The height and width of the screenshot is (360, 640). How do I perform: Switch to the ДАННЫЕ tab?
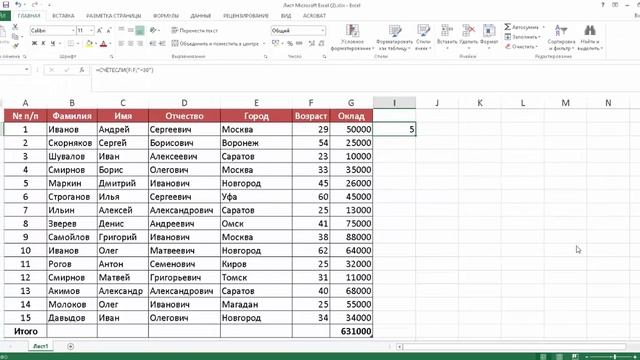(200, 16)
